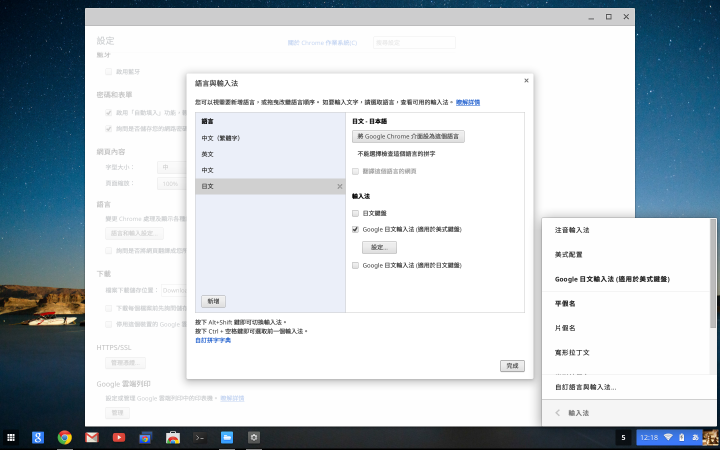Uncheck Google 日文輸入法 (適用於美式鍵盤)
This screenshot has height=450, width=720.
point(355,229)
